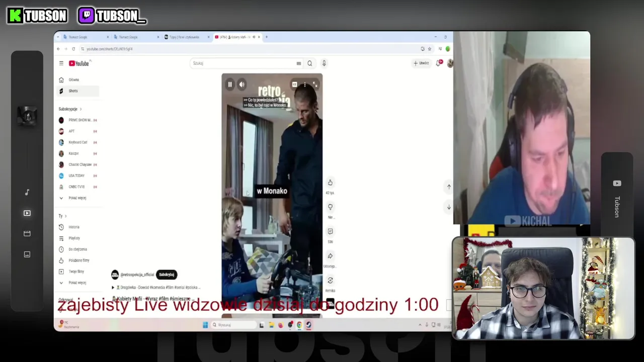Open the tab search dropdown arrow
Screen dimensions: 644x362
pos(58,37)
